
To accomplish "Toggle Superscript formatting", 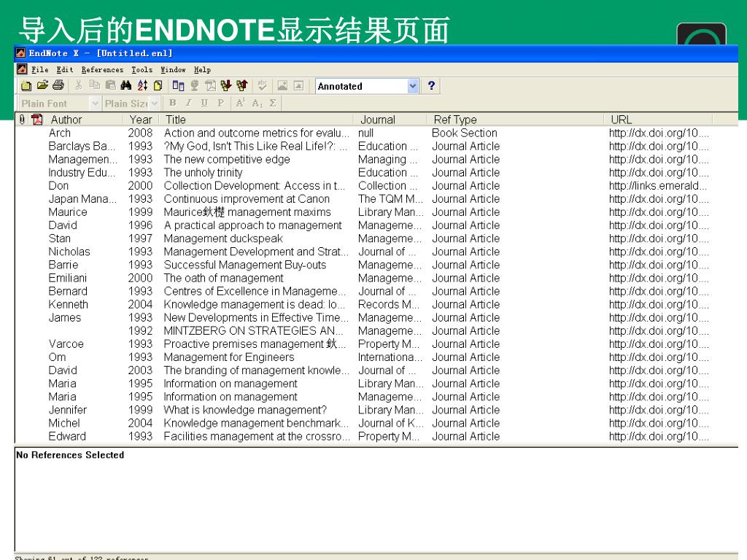I will (241, 103).
